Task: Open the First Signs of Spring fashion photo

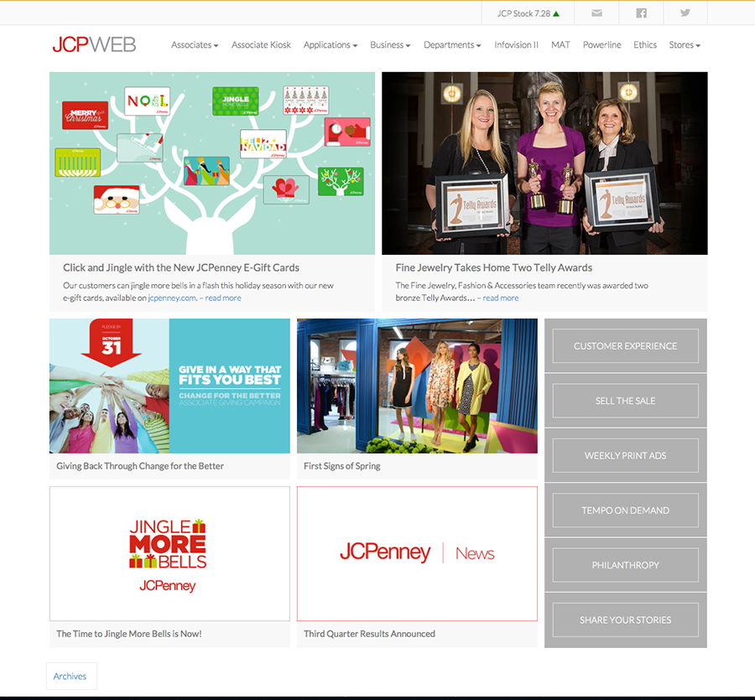Action: coord(417,386)
